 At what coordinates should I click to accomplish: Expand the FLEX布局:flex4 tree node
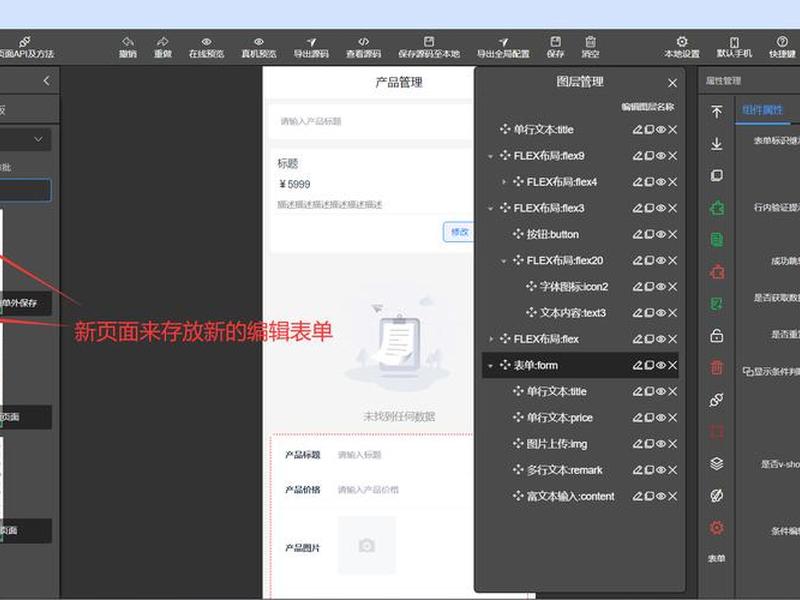tap(504, 182)
